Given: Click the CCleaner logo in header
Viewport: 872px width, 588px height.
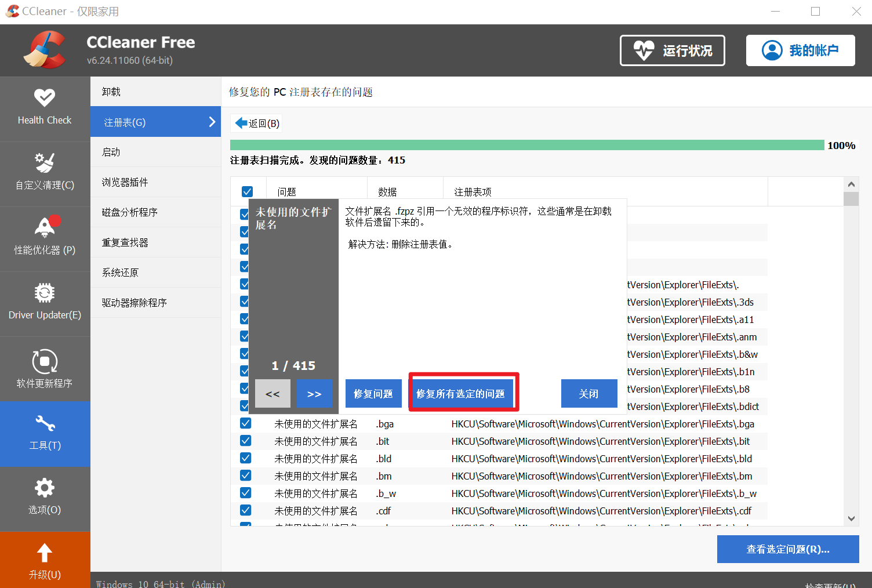Looking at the screenshot, I should pos(44,50).
